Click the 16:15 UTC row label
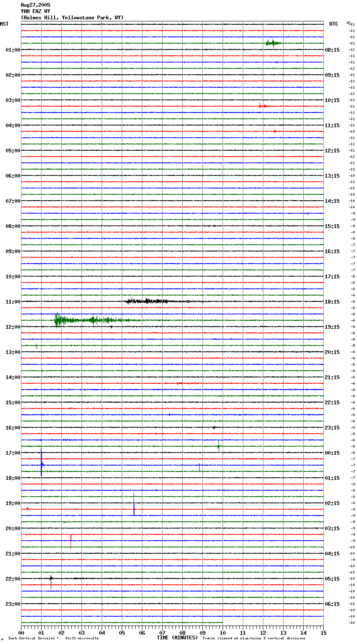 point(332,251)
